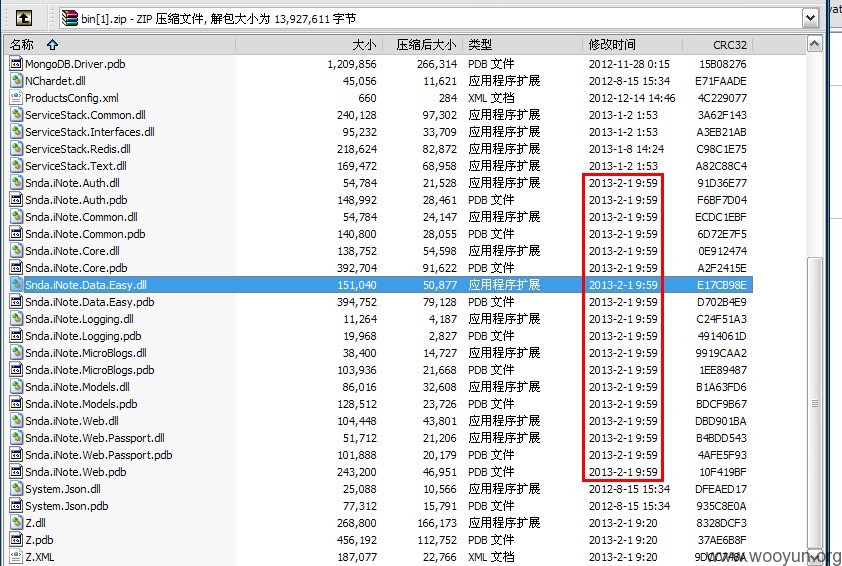Click the Snda.iNote.Models.pdb file icon
Screen dimensions: 842x566
pos(17,404)
